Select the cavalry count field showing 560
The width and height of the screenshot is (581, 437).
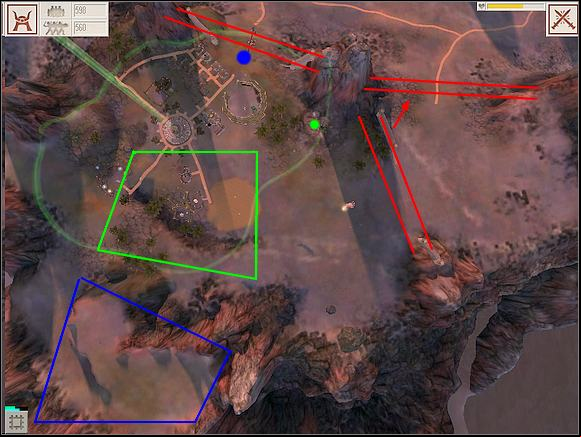89,27
